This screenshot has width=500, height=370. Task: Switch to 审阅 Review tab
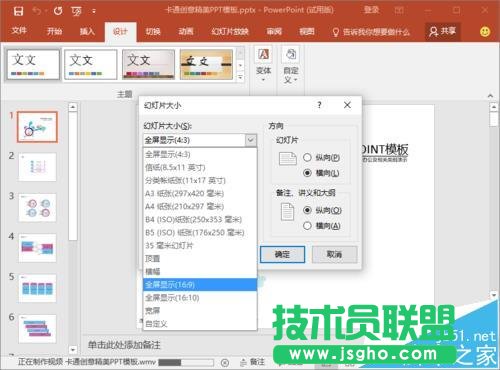point(274,32)
